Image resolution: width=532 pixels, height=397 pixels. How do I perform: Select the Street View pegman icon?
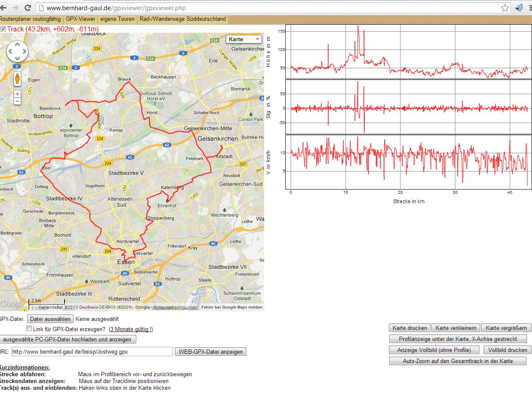(x=17, y=79)
